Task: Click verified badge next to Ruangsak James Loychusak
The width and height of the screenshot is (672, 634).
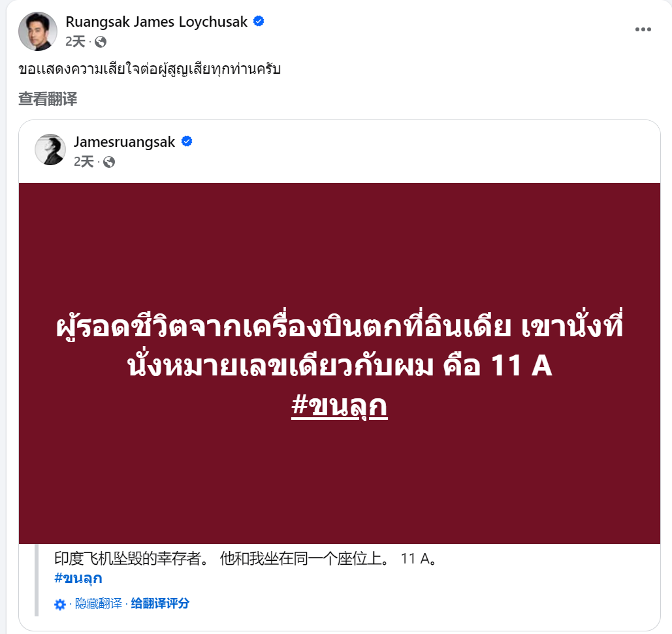Action: 259,21
